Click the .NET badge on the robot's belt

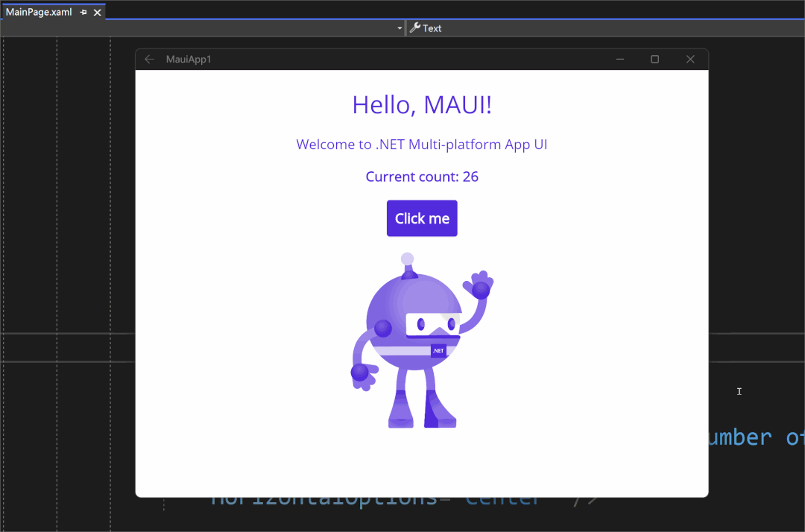click(438, 350)
